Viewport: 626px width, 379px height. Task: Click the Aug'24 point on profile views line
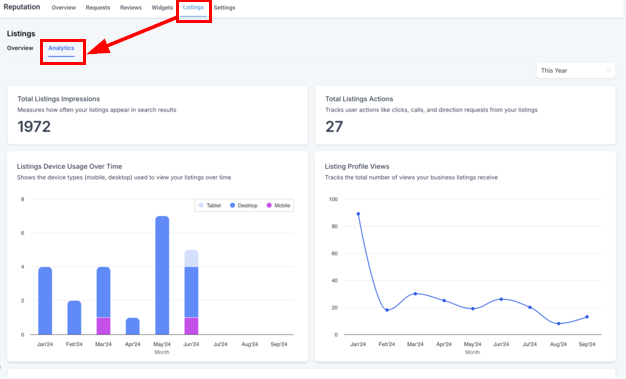pyautogui.click(x=558, y=323)
